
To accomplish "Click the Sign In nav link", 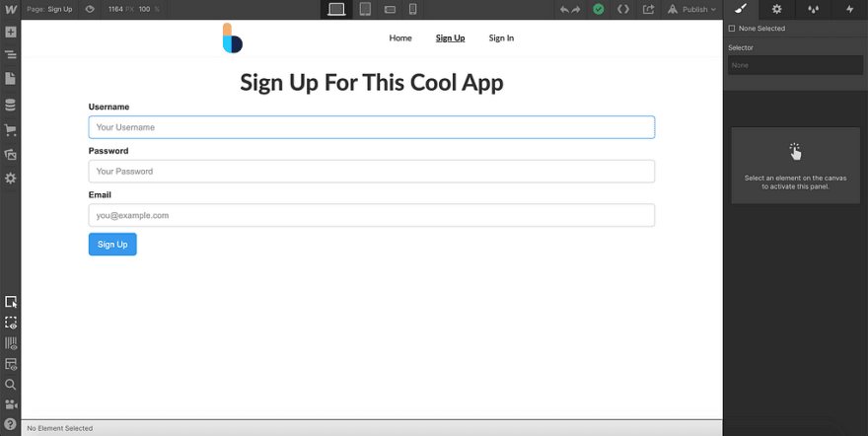I will pyautogui.click(x=501, y=38).
